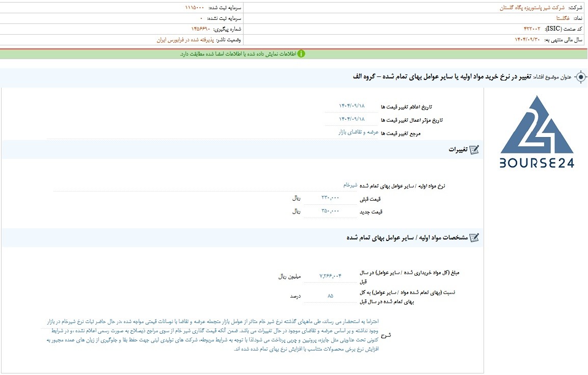The image size is (588, 375).
Task: Click the previous price value 230,000
Action: tap(330, 198)
